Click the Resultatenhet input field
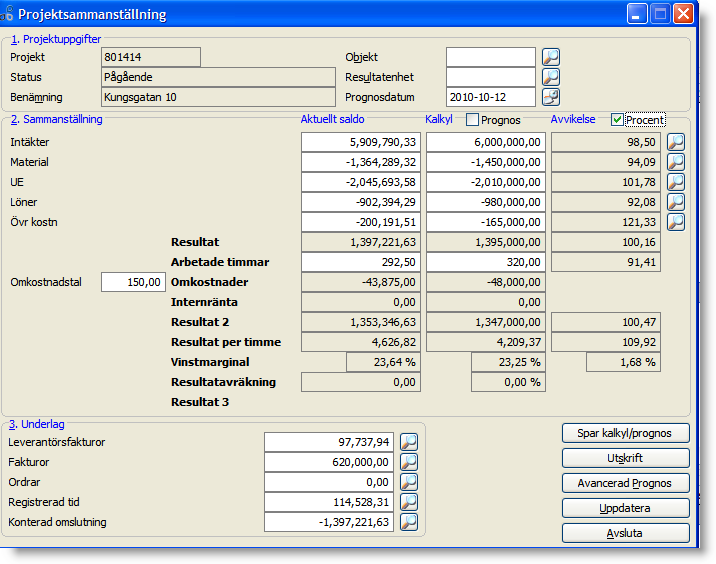The image size is (716, 564). pos(491,77)
